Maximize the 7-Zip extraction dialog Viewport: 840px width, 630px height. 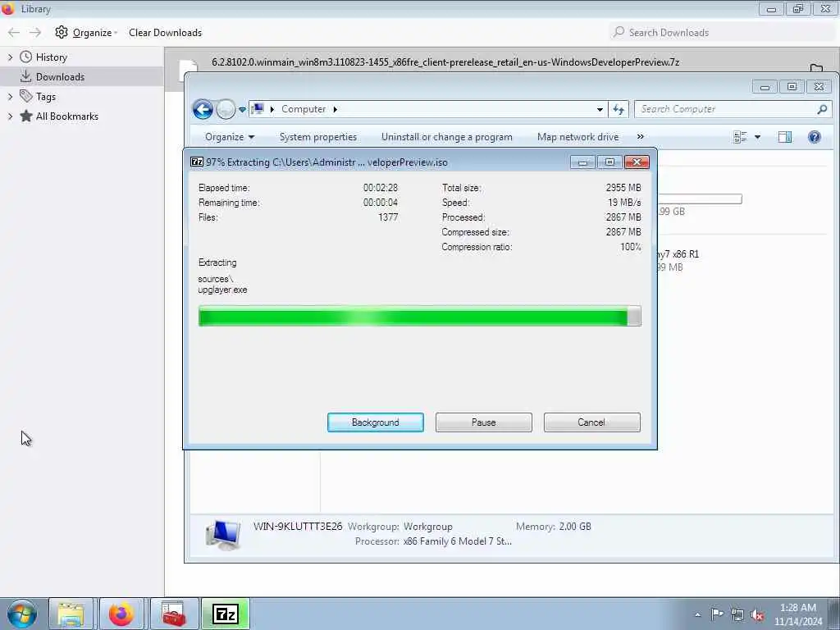click(x=609, y=162)
